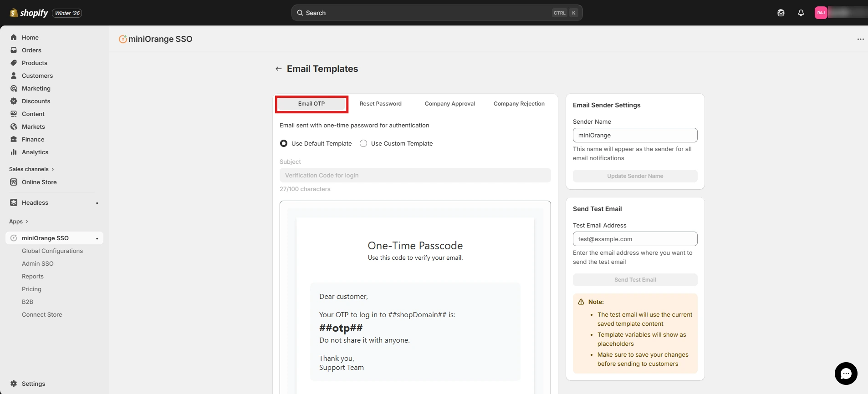Screen dimensions: 868x394
Task: Click the One-Time Passcode heading in preview
Action: [x=415, y=246]
